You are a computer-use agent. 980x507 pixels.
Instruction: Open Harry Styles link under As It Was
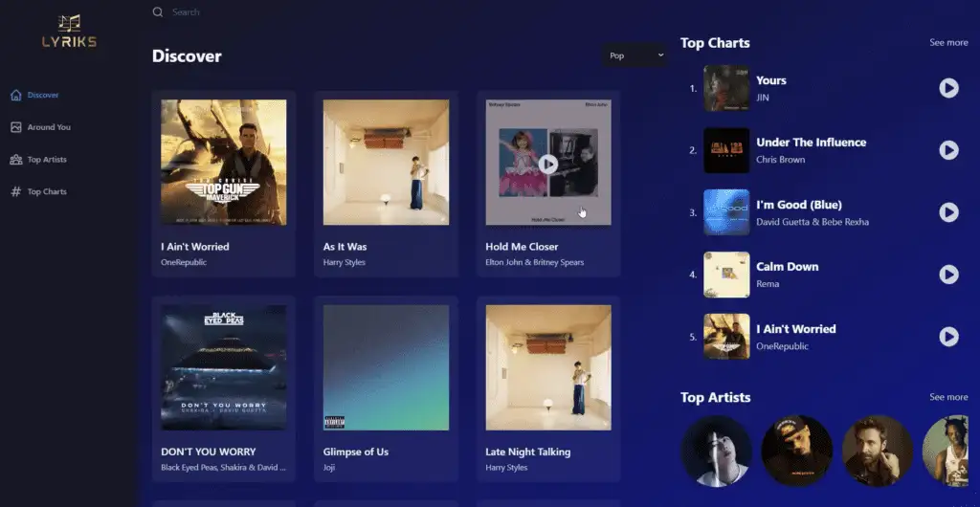coord(345,262)
